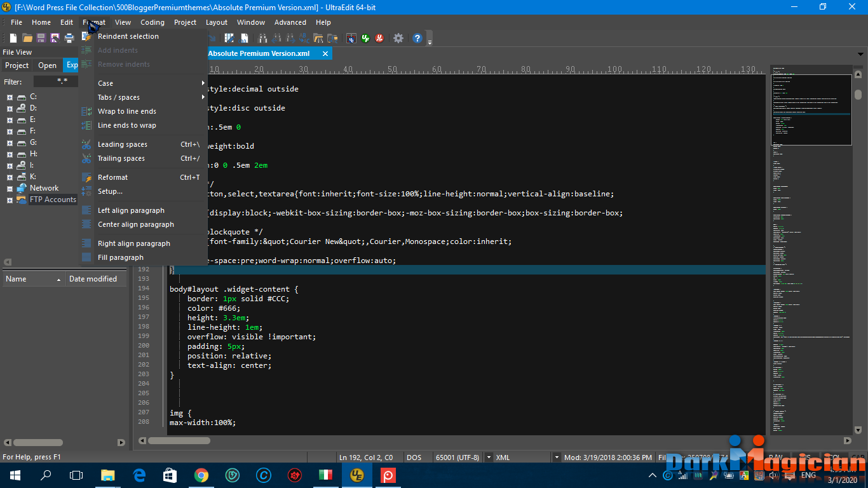Switch to the Project tab in File View
The image size is (868, 488).
coord(17,65)
